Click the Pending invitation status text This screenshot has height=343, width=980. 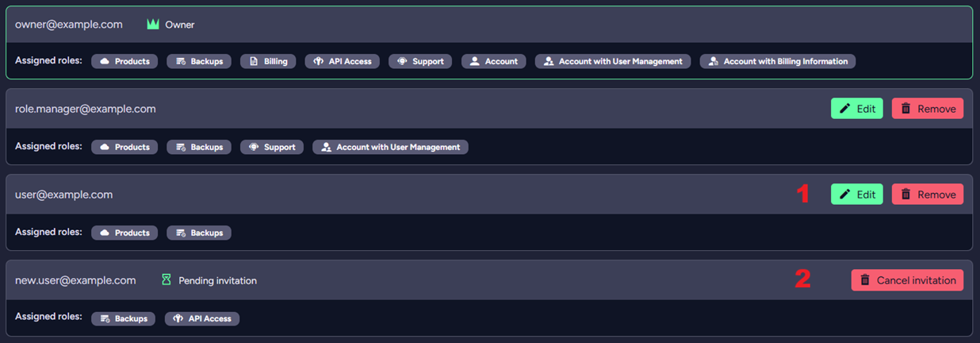tap(218, 280)
